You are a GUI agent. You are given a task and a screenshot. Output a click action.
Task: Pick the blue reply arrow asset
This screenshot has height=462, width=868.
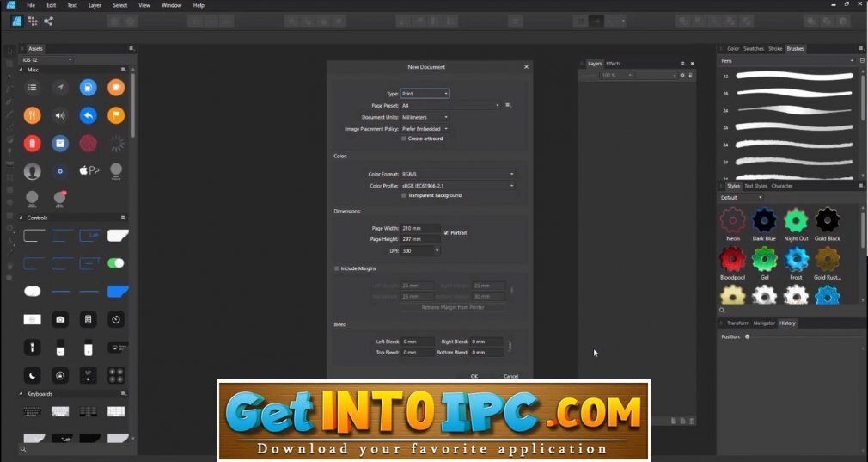tap(88, 116)
